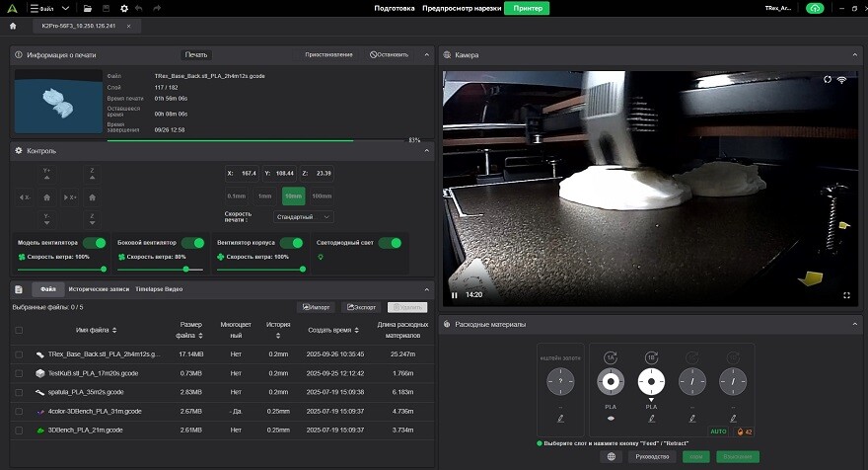Collapse the Контроль panel

(x=426, y=151)
